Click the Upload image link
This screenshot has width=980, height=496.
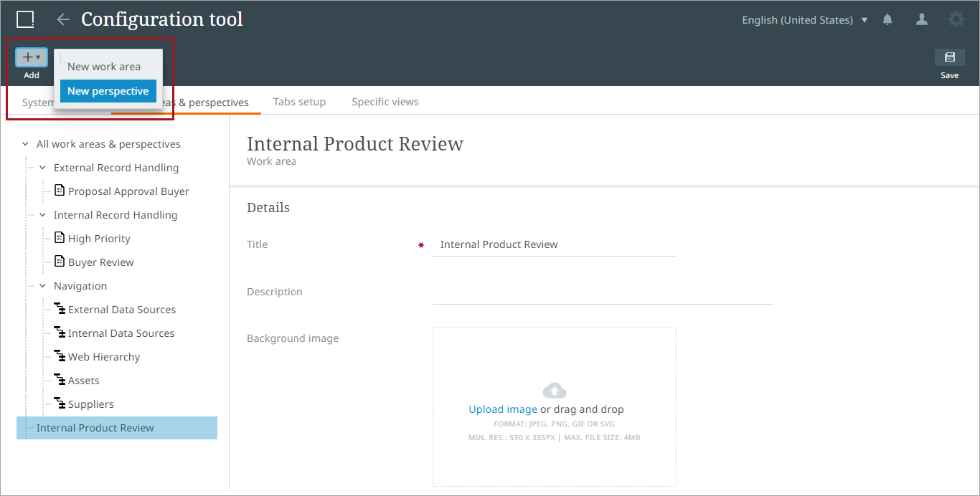pyautogui.click(x=502, y=409)
